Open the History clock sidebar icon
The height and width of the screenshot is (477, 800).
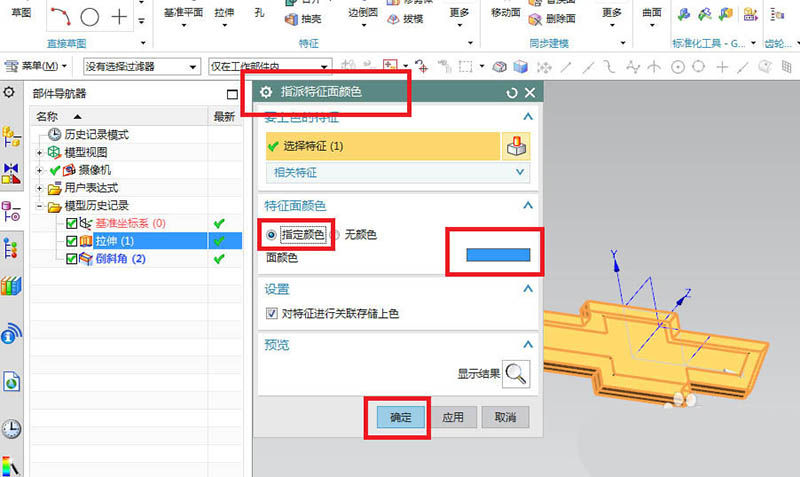coord(11,430)
